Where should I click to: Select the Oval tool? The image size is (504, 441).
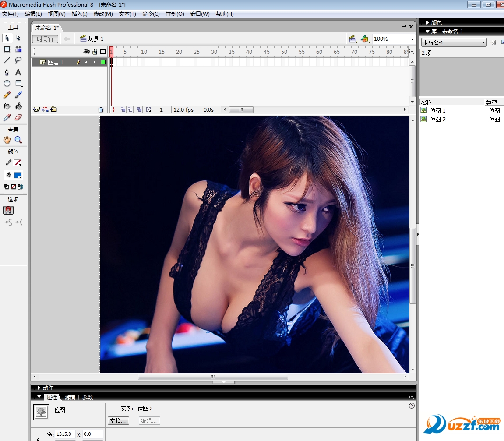pos(7,83)
